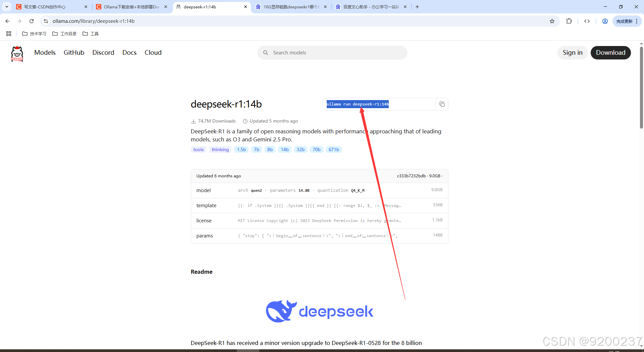644x352 pixels.
Task: Select the 1.5b size tag
Action: (x=241, y=149)
